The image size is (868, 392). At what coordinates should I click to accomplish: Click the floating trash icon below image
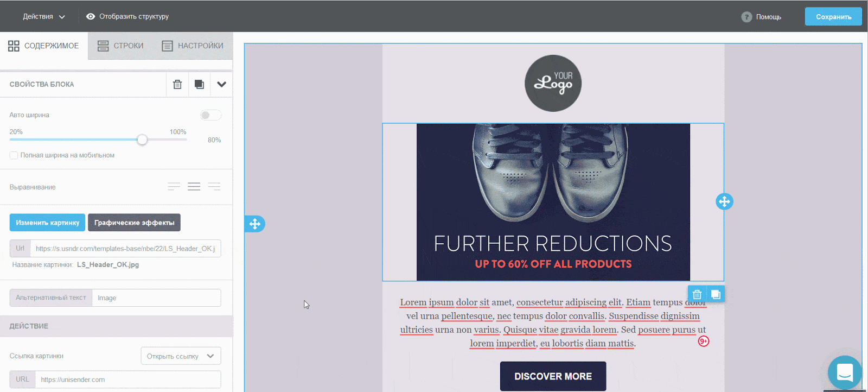pos(697,294)
